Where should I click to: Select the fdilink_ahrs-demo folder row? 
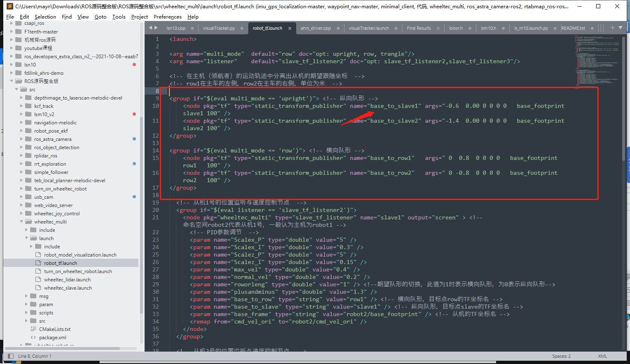pyautogui.click(x=71, y=73)
